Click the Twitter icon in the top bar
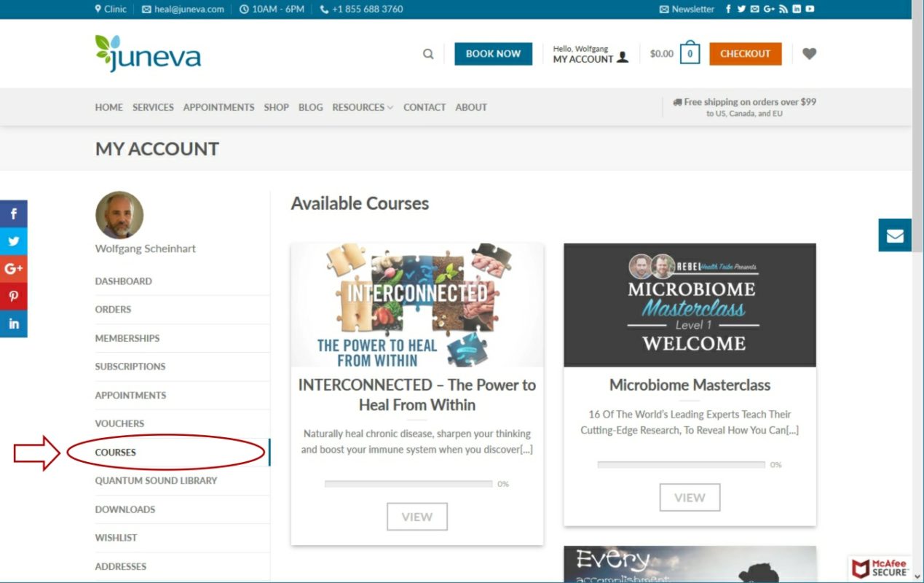The image size is (924, 583). (741, 9)
